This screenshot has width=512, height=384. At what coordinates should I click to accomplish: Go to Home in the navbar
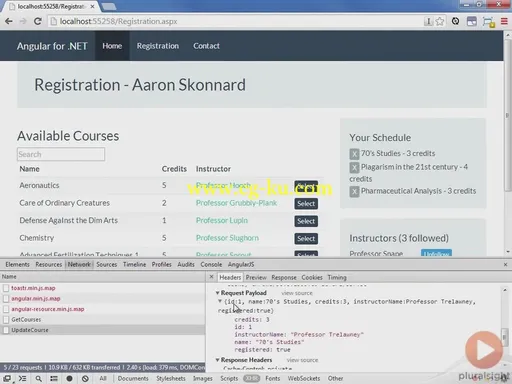pyautogui.click(x=112, y=46)
